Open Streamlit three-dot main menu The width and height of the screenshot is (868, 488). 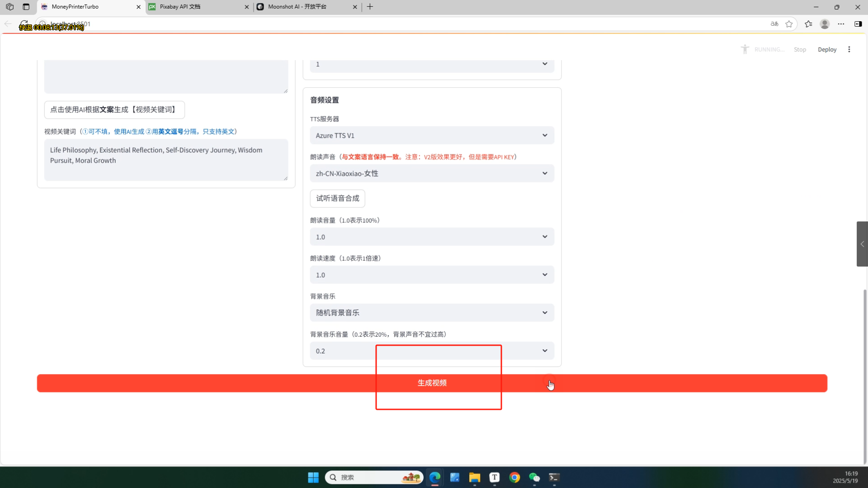(849, 49)
